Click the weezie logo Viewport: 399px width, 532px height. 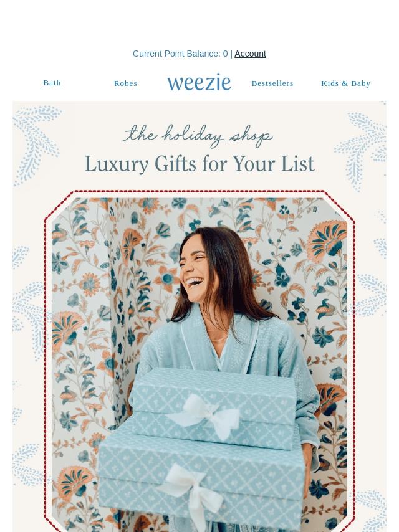pos(199,82)
